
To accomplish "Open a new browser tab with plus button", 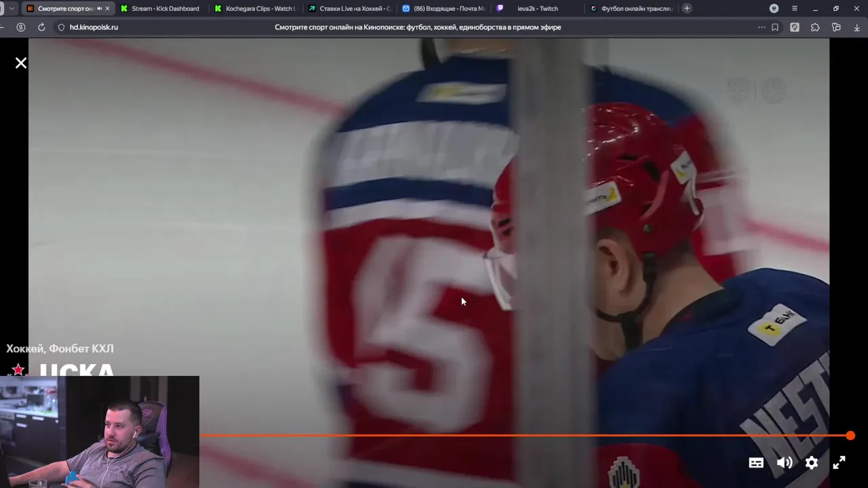I will click(687, 9).
